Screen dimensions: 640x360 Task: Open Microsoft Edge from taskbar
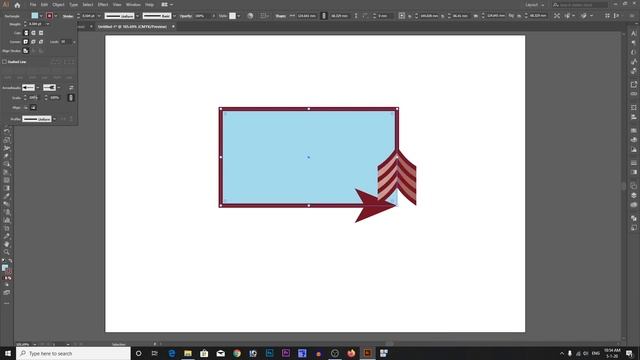coord(171,353)
